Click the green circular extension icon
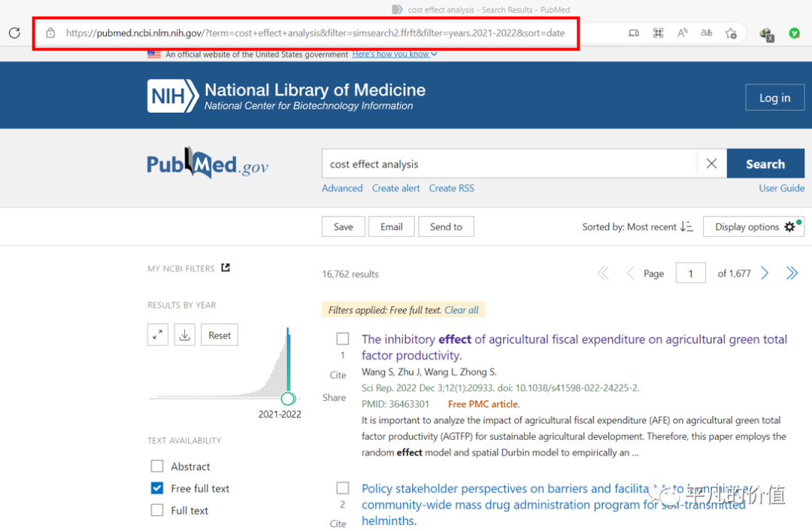 [x=795, y=33]
